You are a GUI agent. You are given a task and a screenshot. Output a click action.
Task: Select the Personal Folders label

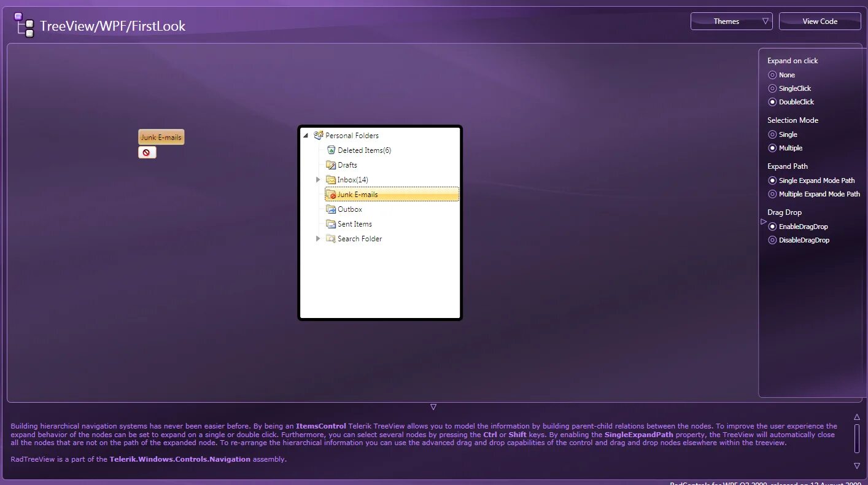coord(352,135)
